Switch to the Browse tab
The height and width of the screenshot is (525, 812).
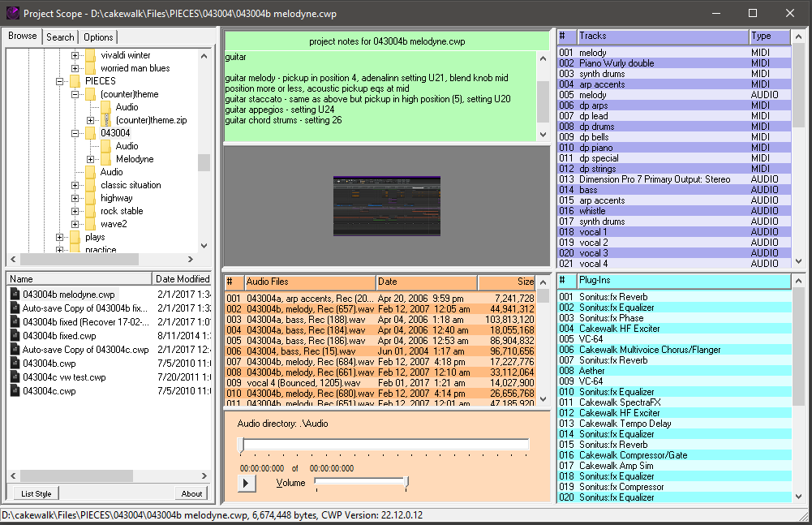tap(22, 36)
